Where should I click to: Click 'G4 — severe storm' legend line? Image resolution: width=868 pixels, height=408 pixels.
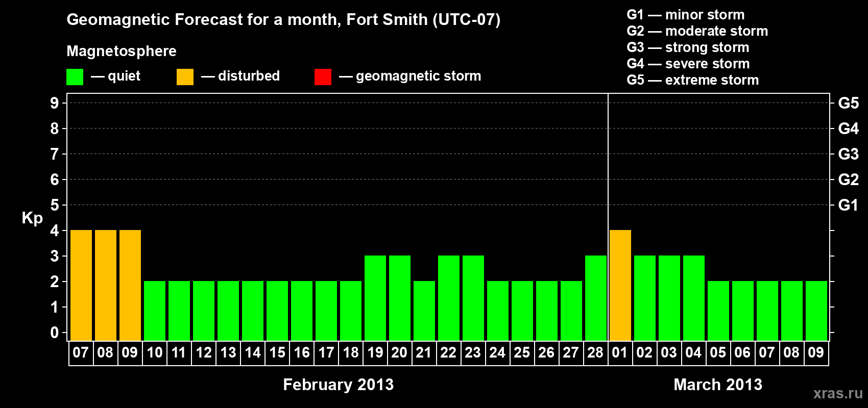tap(688, 64)
